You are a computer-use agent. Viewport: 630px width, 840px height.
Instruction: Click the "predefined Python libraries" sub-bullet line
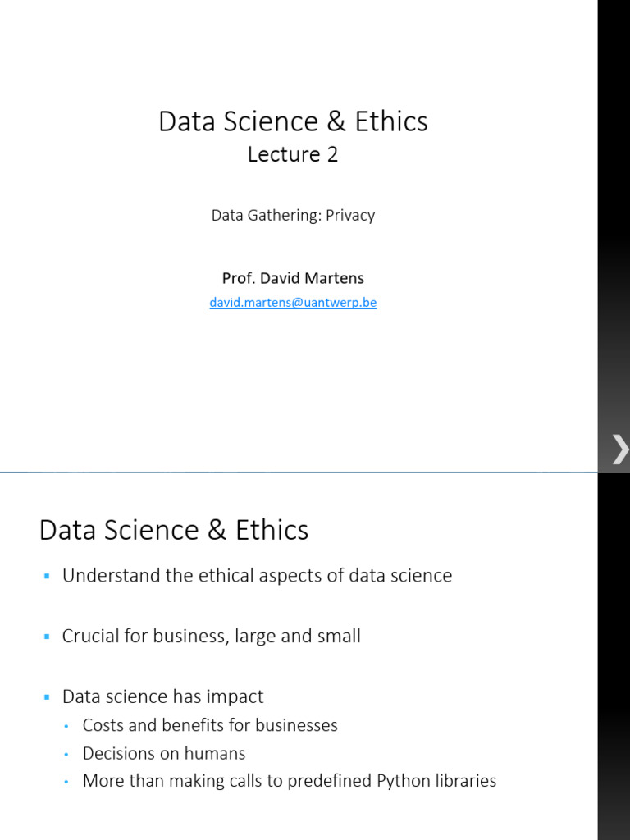[x=290, y=781]
